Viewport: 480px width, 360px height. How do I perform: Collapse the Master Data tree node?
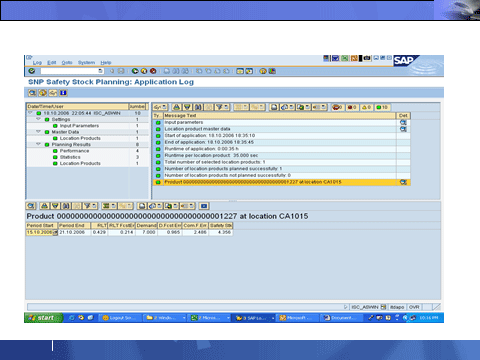38,132
